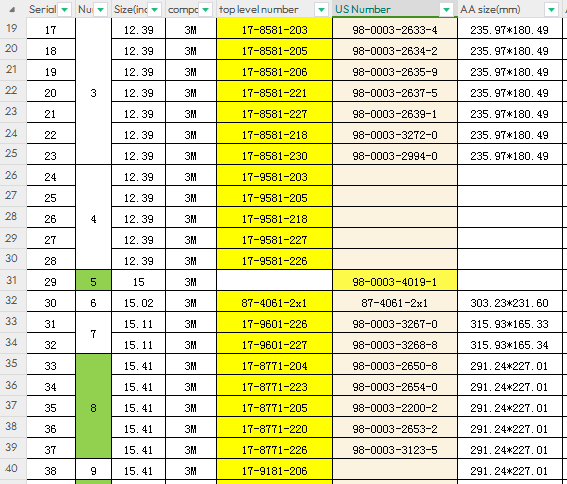Click the select-all corner triangle
This screenshot has width=567, height=484.
12,9
